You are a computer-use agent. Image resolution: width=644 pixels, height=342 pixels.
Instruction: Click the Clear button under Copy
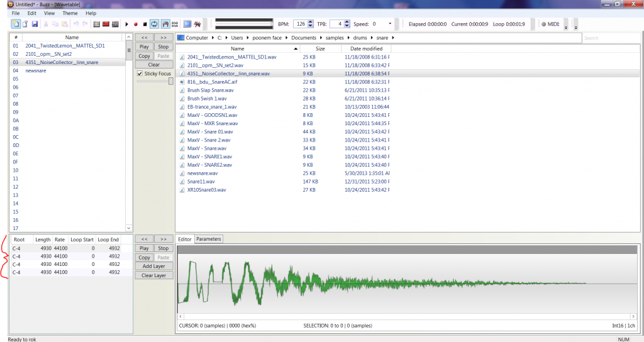[x=154, y=65]
